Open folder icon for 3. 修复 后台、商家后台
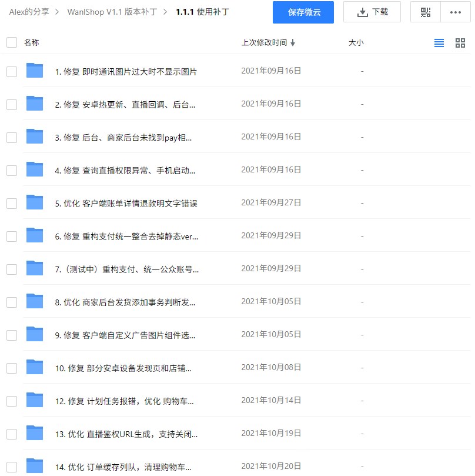475x476 pixels. 35,137
